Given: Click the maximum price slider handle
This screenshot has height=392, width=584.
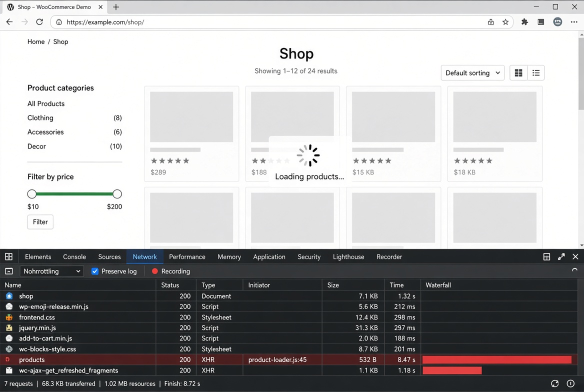Looking at the screenshot, I should pos(117,194).
